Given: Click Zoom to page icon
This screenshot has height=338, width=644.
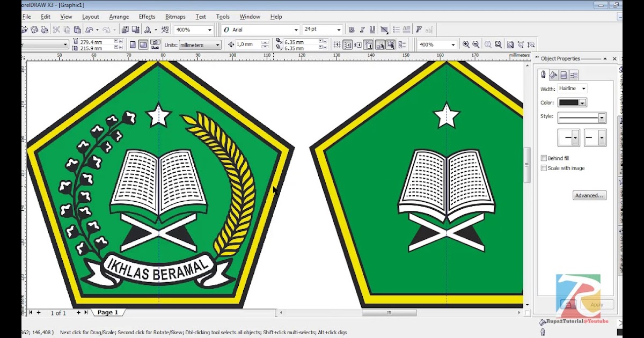Looking at the screenshot, I should 510,45.
